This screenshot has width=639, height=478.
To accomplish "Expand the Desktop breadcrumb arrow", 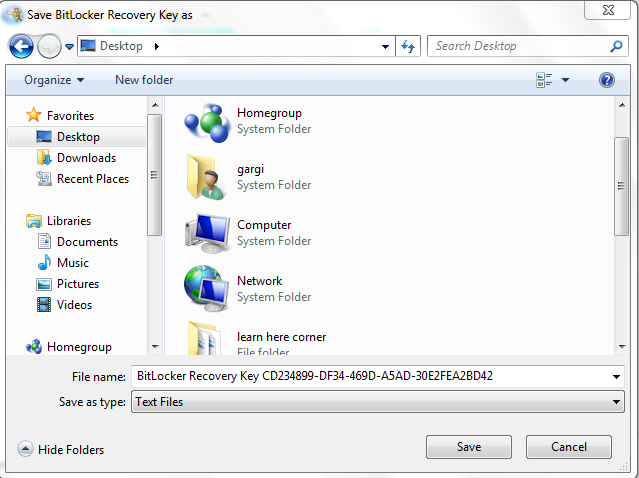I will tap(157, 46).
